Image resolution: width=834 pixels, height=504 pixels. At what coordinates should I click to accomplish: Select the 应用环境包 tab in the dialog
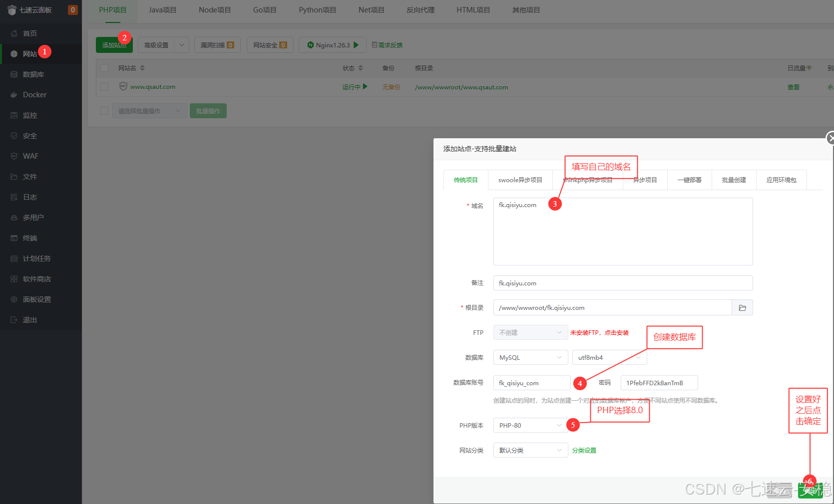781,180
